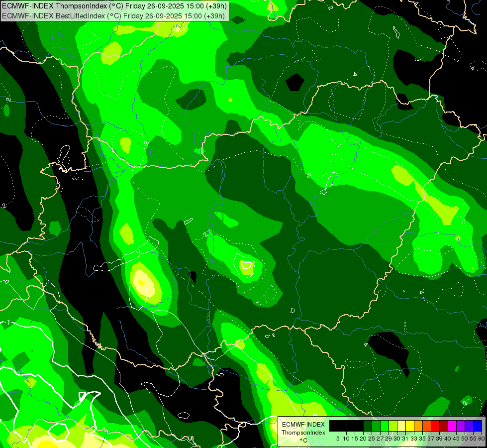
Task: Click the orange 33-35 legend swatch
Action: click(x=418, y=426)
